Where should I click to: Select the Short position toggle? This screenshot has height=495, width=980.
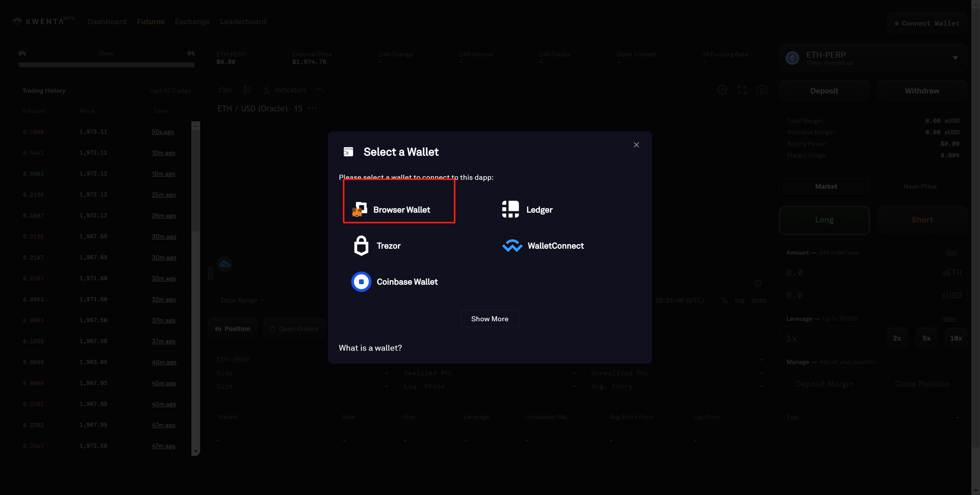pos(922,220)
